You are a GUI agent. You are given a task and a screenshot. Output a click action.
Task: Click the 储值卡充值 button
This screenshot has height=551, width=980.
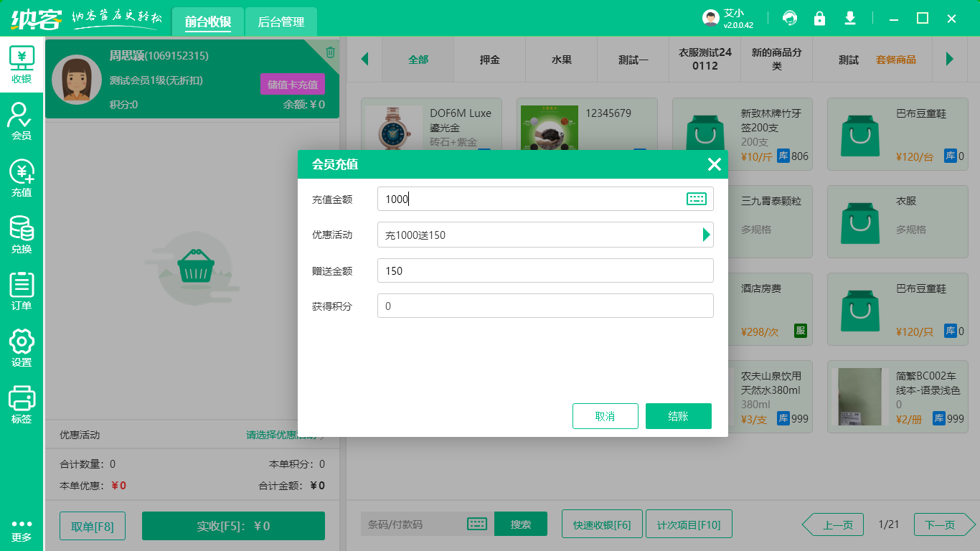(x=293, y=84)
